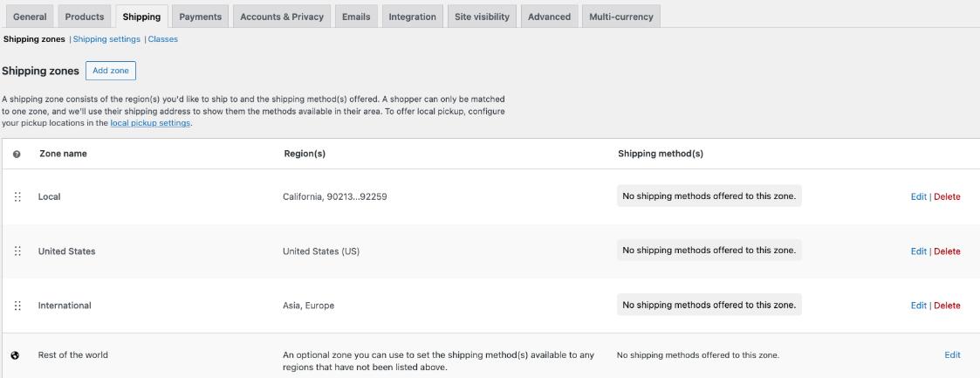Screen dimensions: 980x378
Task: Edit the United States zone
Action: click(918, 251)
